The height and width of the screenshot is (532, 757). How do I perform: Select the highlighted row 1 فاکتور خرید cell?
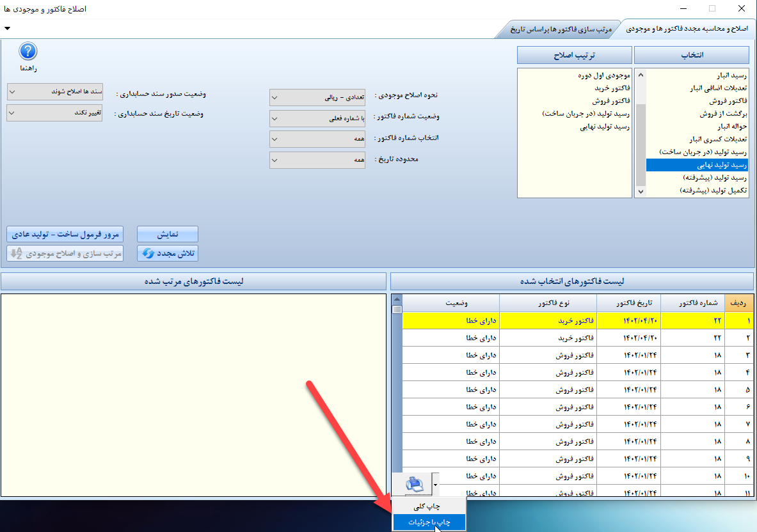click(x=548, y=321)
